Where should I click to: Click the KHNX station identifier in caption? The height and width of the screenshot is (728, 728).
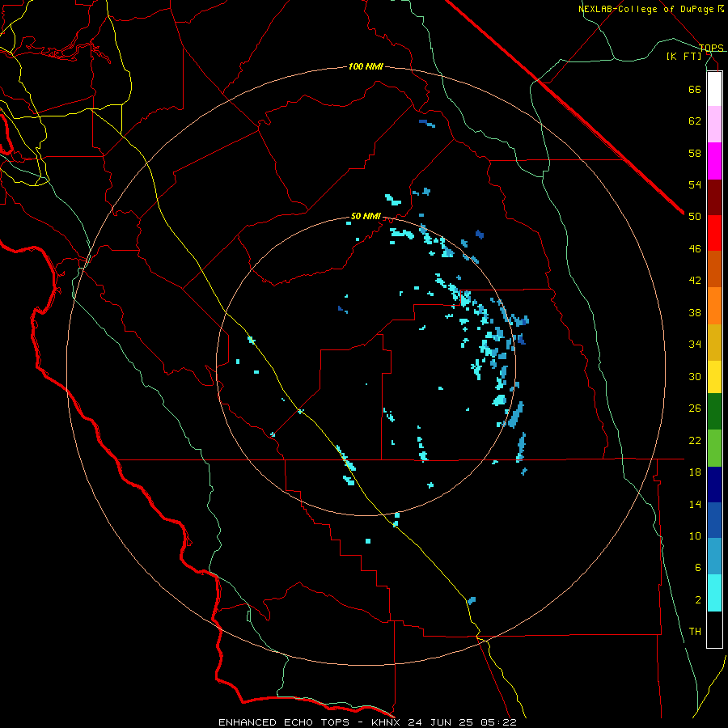pyautogui.click(x=389, y=722)
